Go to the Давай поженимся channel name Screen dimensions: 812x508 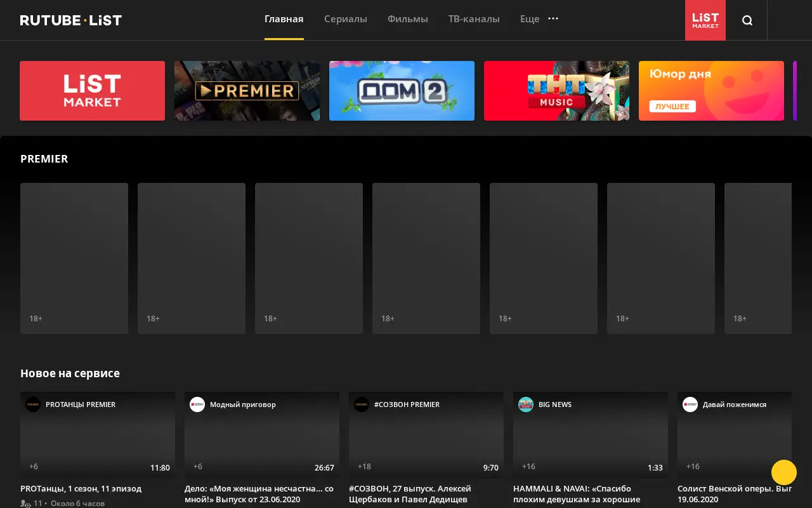pyautogui.click(x=735, y=404)
